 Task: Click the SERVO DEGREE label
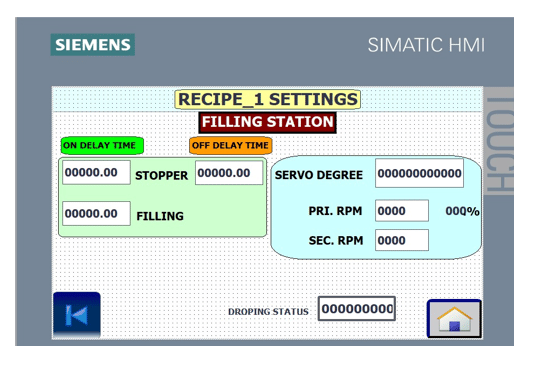pos(319,175)
